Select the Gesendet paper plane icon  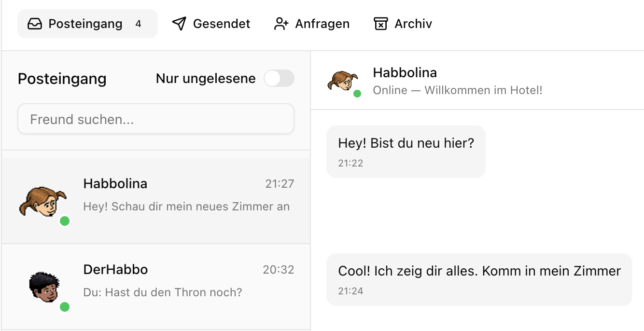point(178,23)
